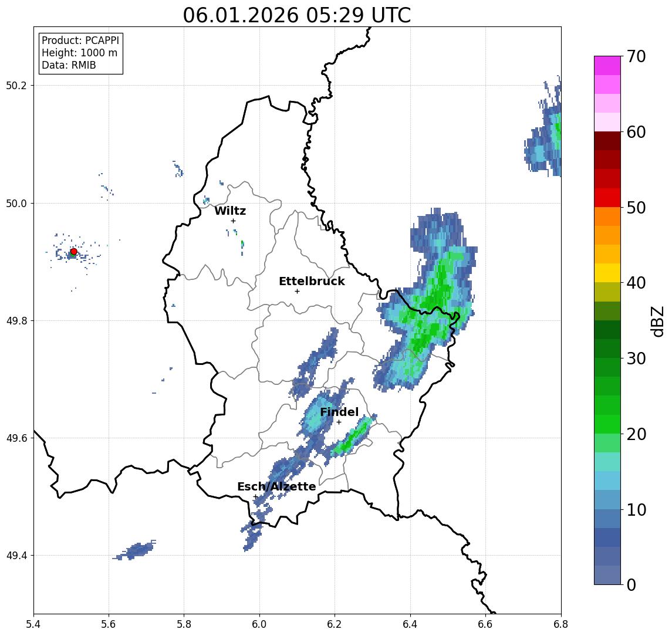The image size is (672, 636).
Task: Click the Esch/Alzette city label
Action: click(276, 486)
